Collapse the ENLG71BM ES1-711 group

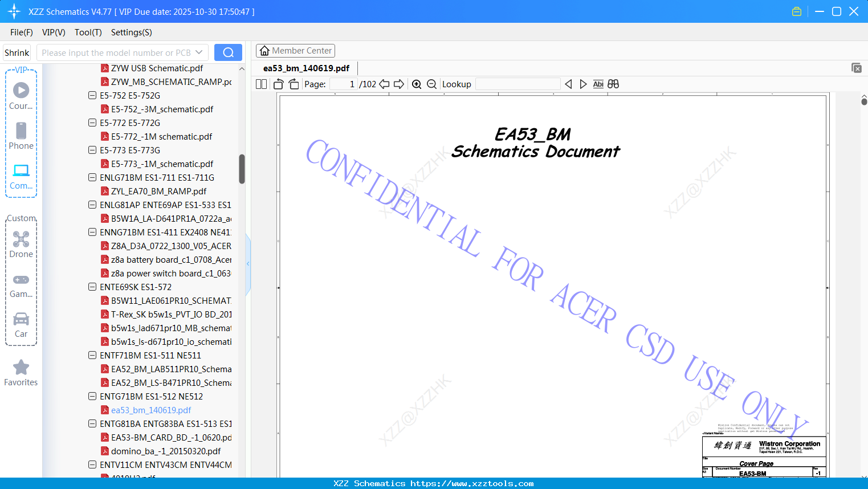[x=92, y=177]
